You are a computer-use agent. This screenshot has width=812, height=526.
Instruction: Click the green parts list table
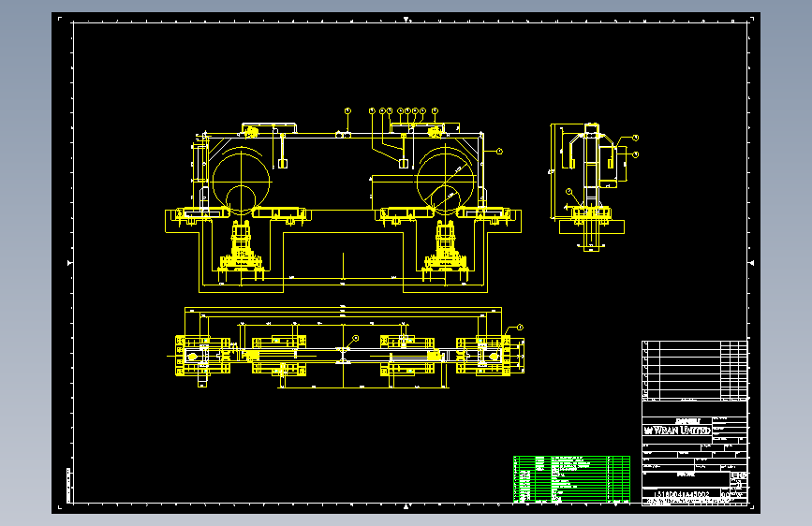(571, 479)
